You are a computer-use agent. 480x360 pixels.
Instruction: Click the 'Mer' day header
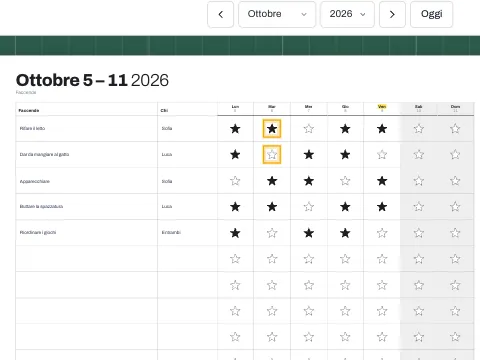click(309, 108)
